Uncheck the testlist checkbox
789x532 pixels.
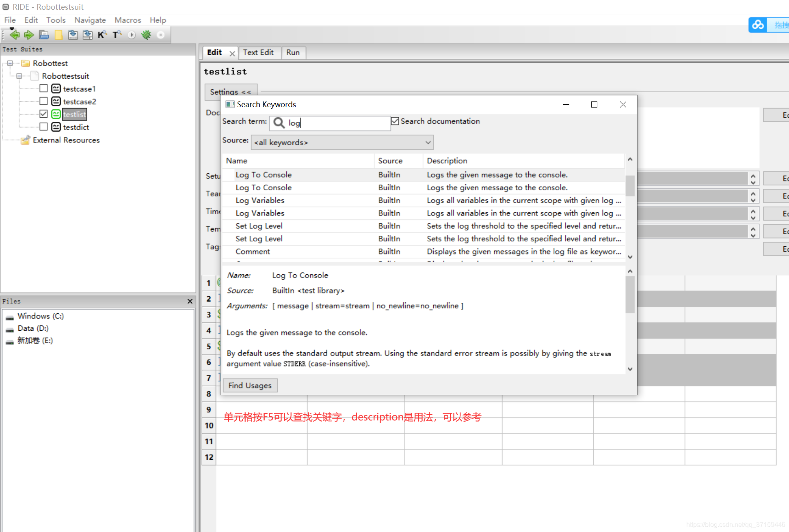43,114
